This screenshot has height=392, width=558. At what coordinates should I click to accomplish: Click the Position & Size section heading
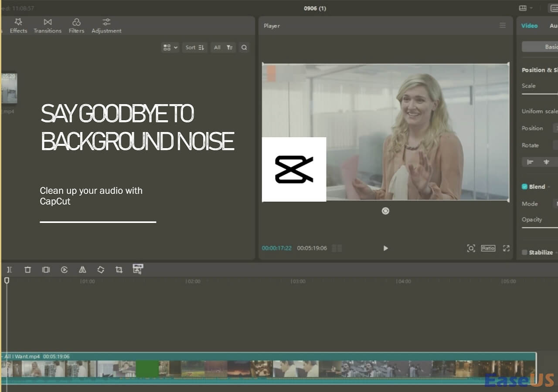540,70
